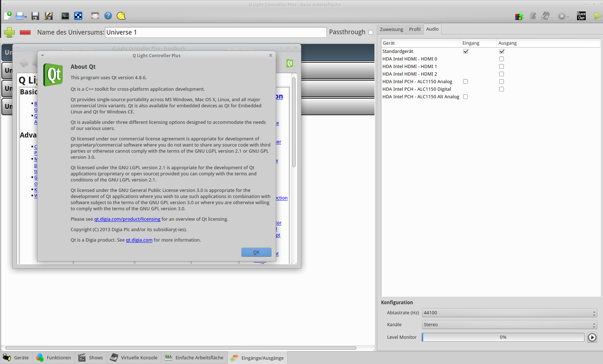Click the Save As floppy-with-pencil icon
This screenshot has width=603, height=364.
tap(48, 16)
